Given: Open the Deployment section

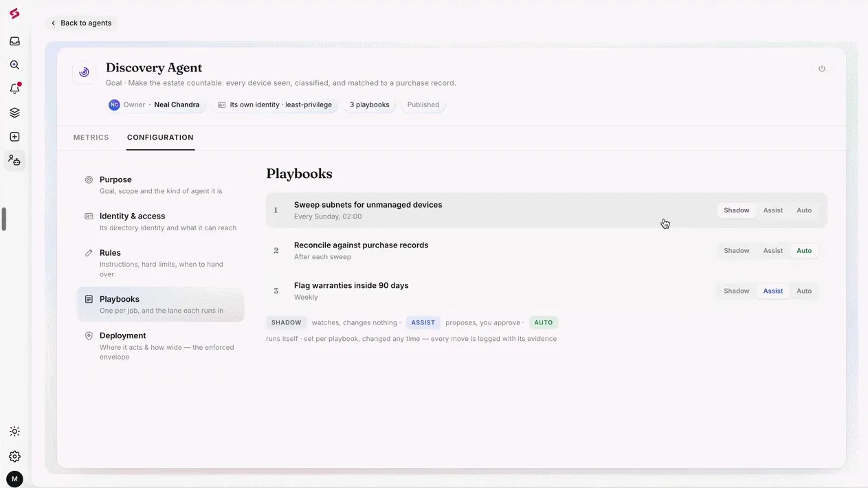Looking at the screenshot, I should pos(161,346).
